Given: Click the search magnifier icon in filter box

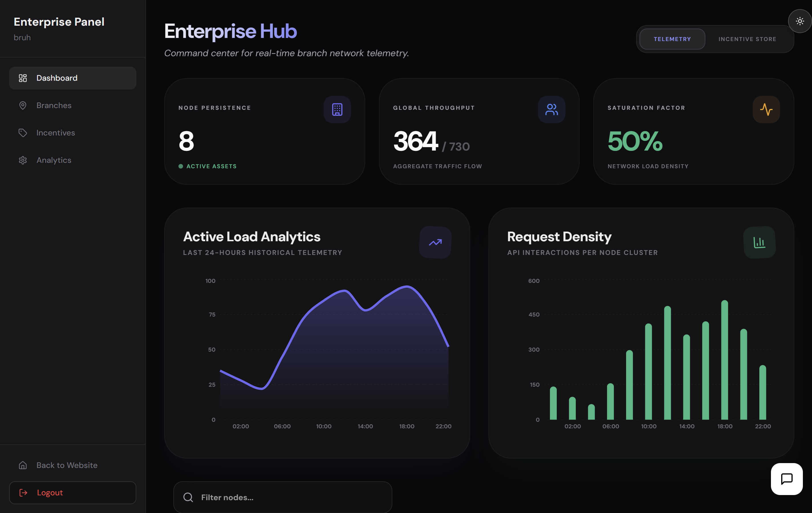Looking at the screenshot, I should [188, 497].
